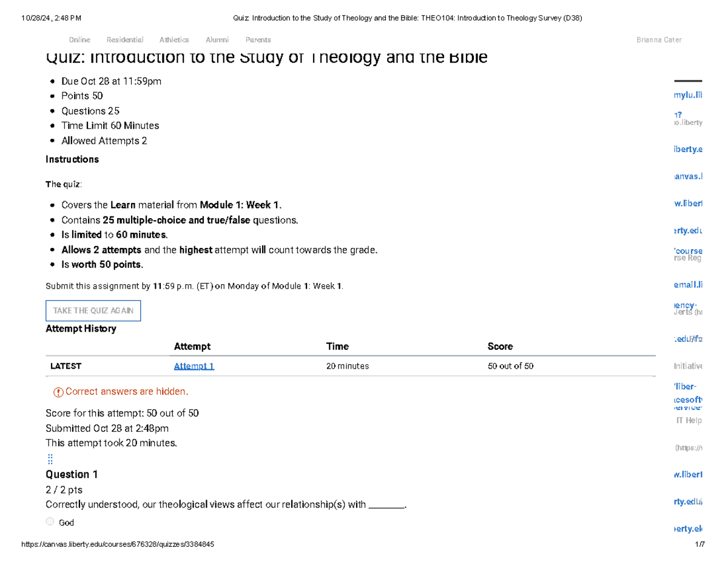The image size is (728, 562).
Task: Click the Brianna Cater user name
Action: pos(659,40)
